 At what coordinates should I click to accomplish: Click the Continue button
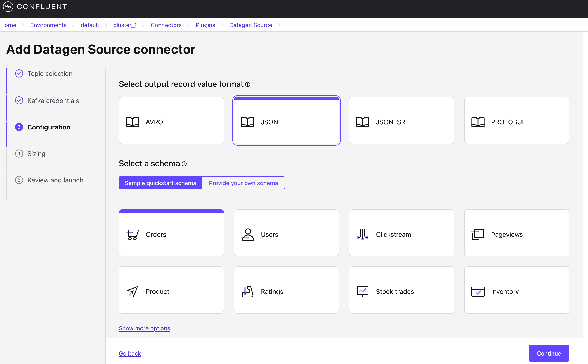click(x=548, y=353)
